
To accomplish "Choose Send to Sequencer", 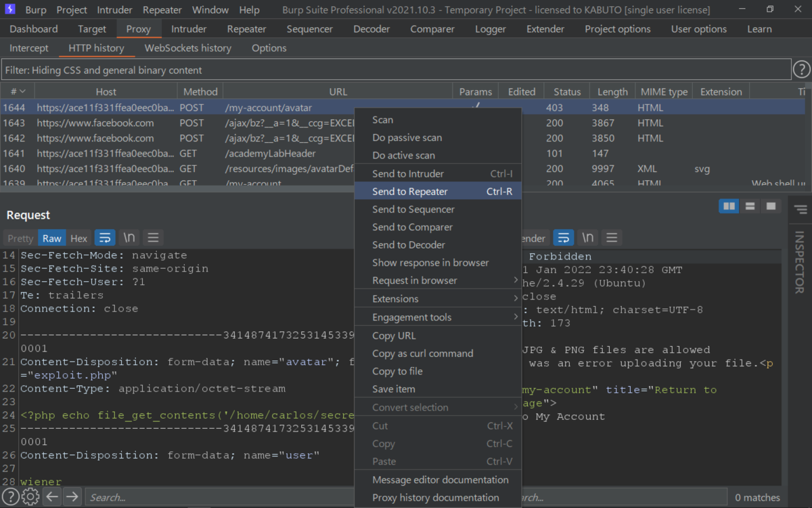I will pos(438,209).
